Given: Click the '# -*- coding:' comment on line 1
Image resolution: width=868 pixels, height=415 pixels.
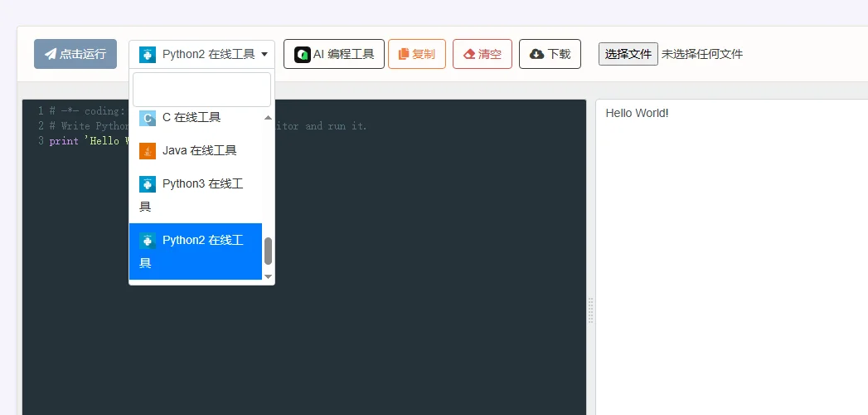Looking at the screenshot, I should [x=90, y=111].
